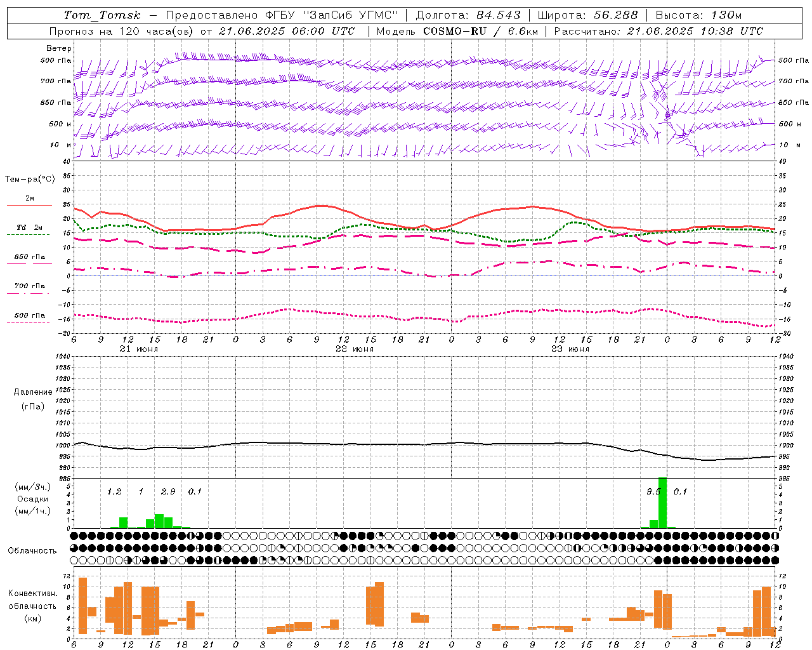Click the Tom_Tomsk station title
Screen dimensions: 812x650
tap(102, 15)
